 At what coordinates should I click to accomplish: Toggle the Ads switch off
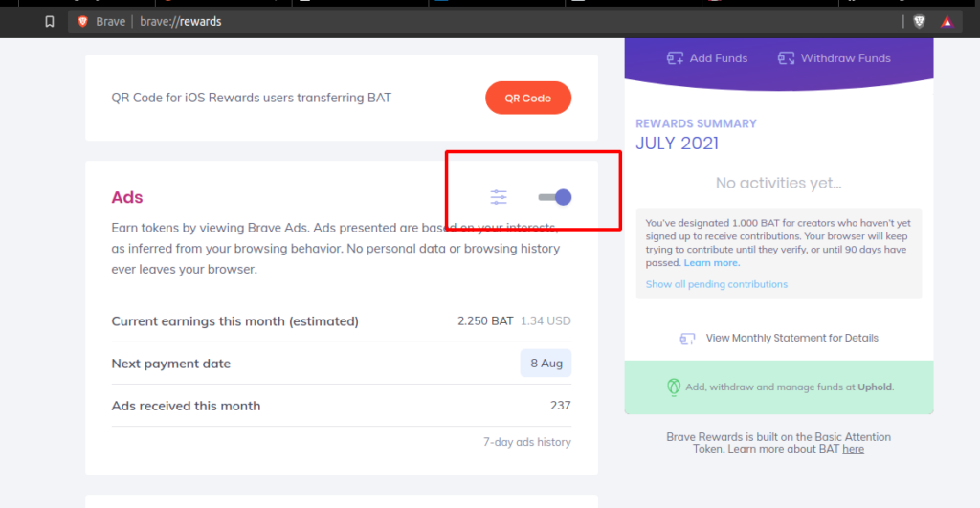coord(555,197)
